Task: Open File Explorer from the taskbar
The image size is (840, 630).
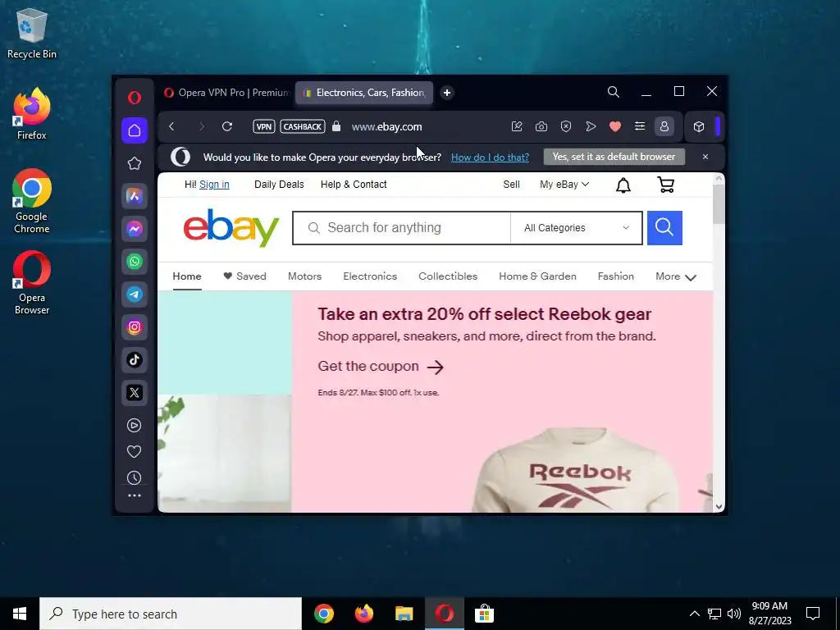Action: tap(404, 614)
